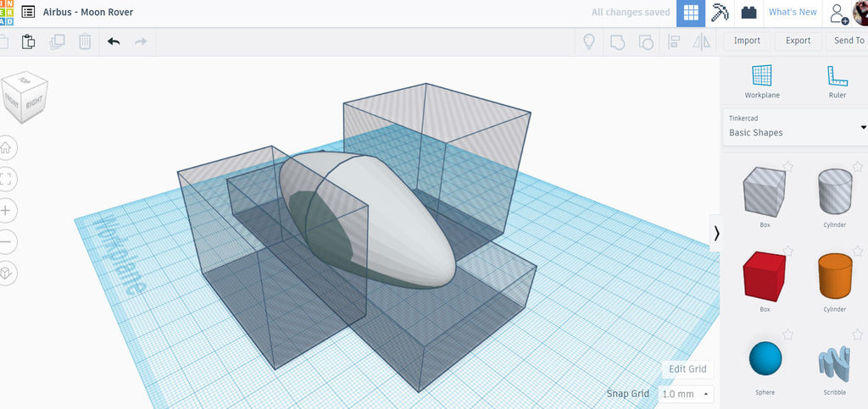Click the Align tool icon
The image size is (868, 409).
point(674,41)
